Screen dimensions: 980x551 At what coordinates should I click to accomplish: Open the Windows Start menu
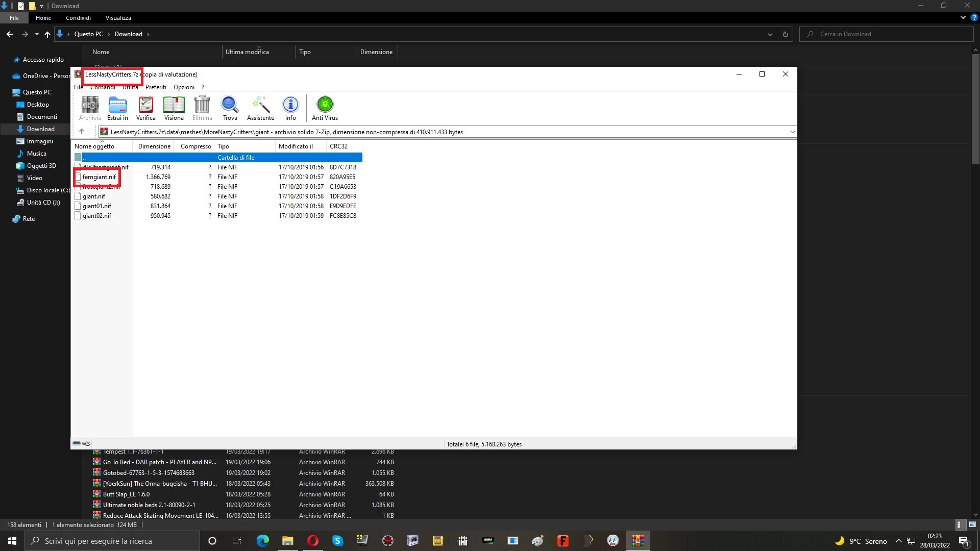tap(12, 541)
